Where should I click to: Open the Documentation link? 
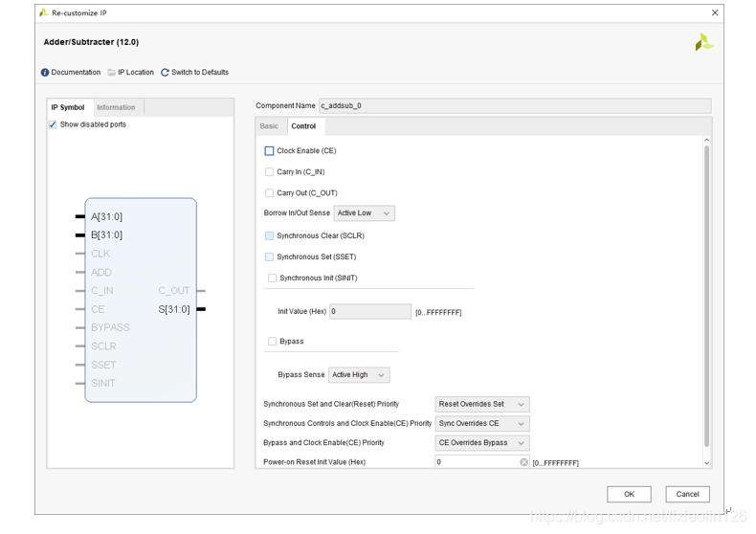pyautogui.click(x=76, y=73)
